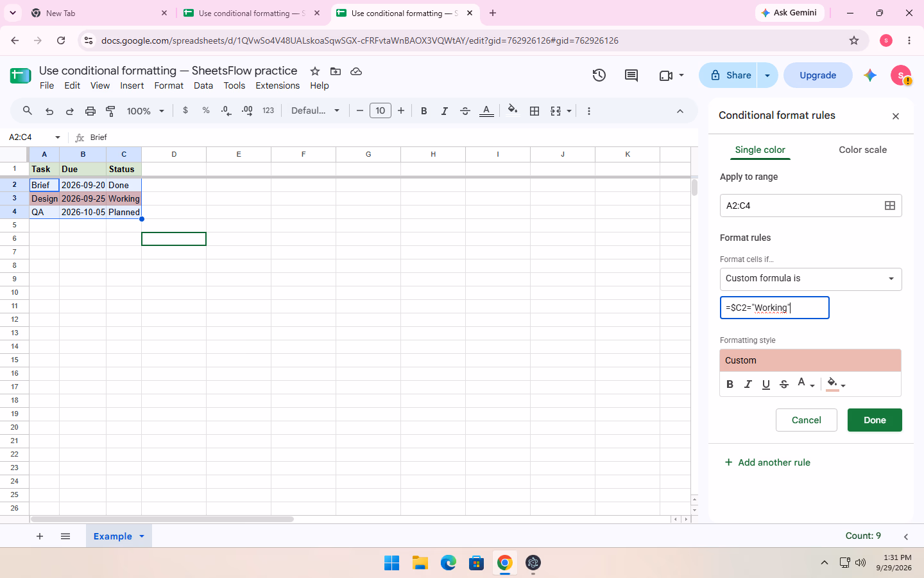Toggle bold in formatting style
This screenshot has width=924, height=578.
[730, 384]
